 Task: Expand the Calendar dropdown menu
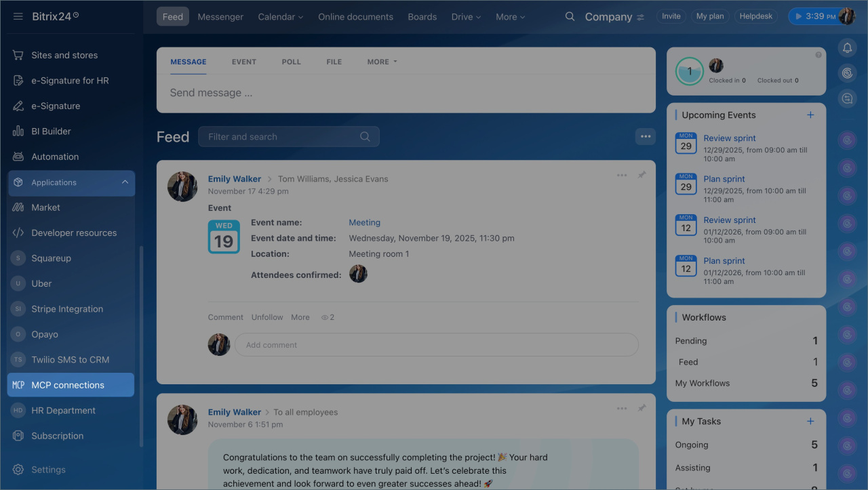pyautogui.click(x=280, y=17)
